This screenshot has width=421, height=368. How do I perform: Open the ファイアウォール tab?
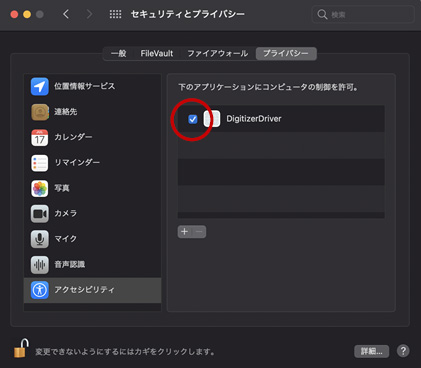pyautogui.click(x=218, y=53)
